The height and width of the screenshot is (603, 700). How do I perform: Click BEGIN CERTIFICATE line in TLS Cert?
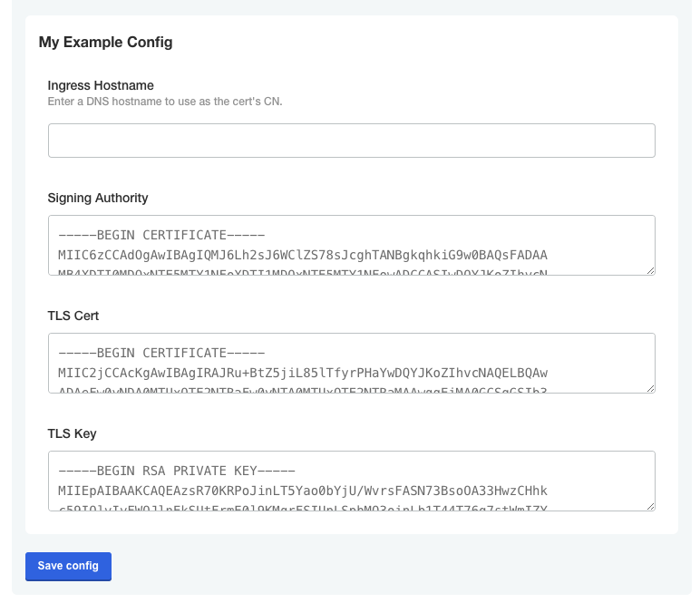click(160, 353)
